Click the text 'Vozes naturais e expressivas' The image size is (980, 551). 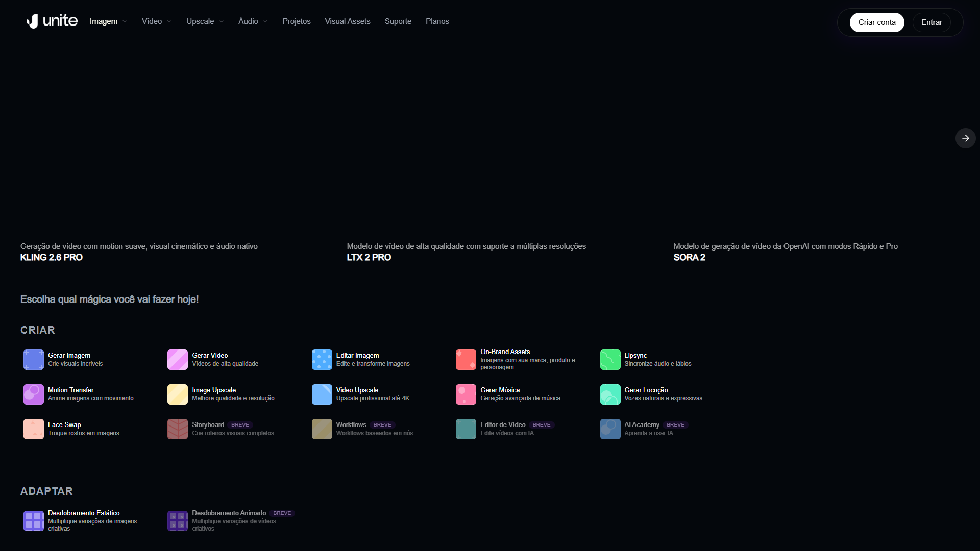coord(664,398)
